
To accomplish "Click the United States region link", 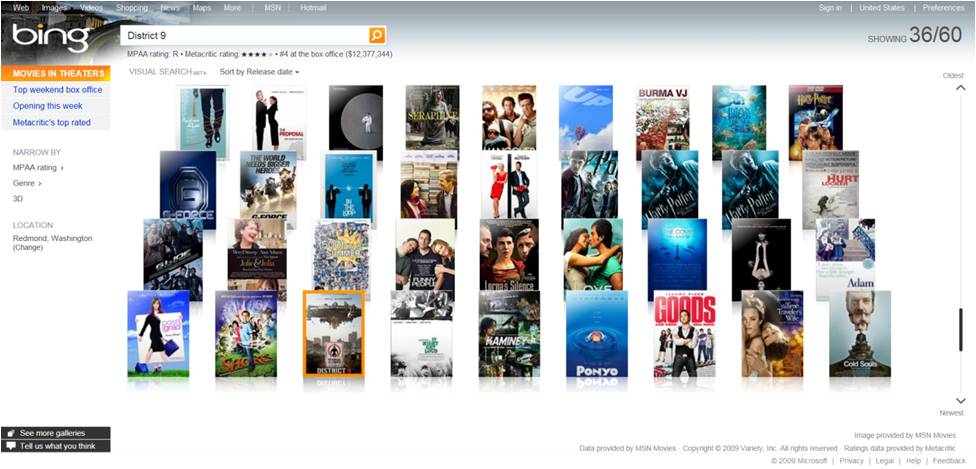I will pos(882,8).
